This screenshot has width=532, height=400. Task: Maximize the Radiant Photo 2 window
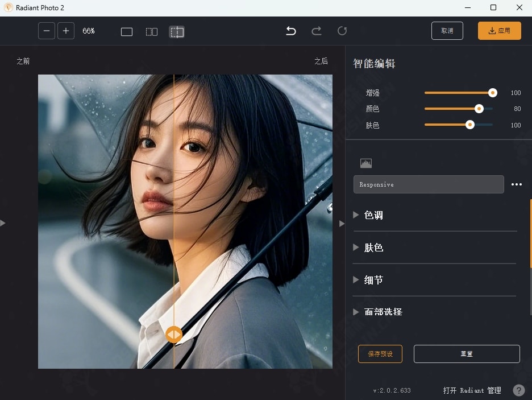[x=493, y=7]
